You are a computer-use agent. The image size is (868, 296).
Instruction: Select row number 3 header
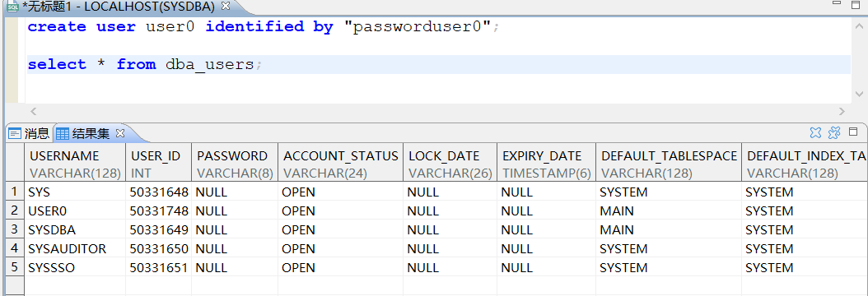[x=15, y=229]
